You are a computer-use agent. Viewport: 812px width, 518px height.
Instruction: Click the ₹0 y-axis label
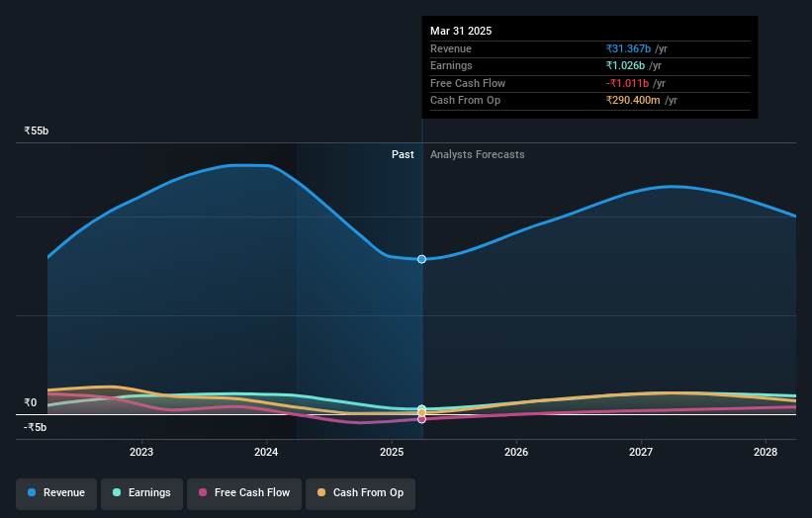(30, 402)
